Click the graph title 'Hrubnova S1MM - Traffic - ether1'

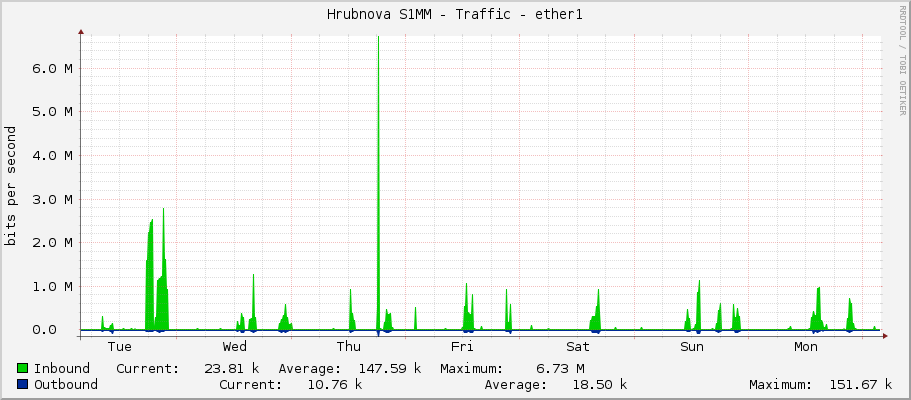(x=455, y=15)
